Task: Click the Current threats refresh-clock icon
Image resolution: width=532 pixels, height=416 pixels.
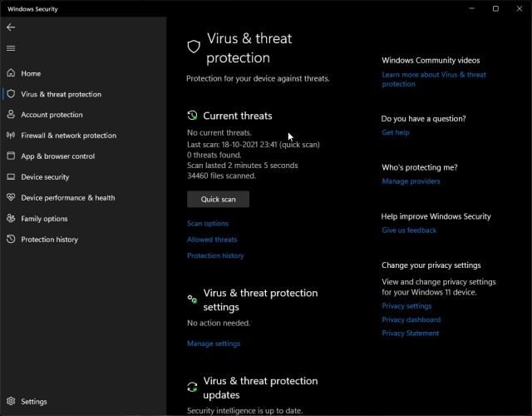Action: (x=192, y=116)
